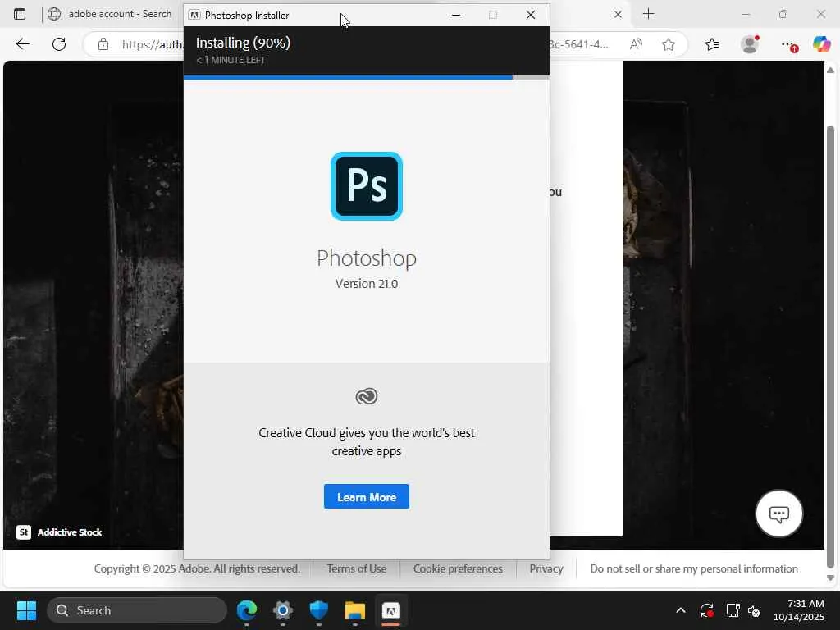Image resolution: width=840 pixels, height=630 pixels.
Task: Open Microsoft Edge from the taskbar
Action: pos(246,610)
